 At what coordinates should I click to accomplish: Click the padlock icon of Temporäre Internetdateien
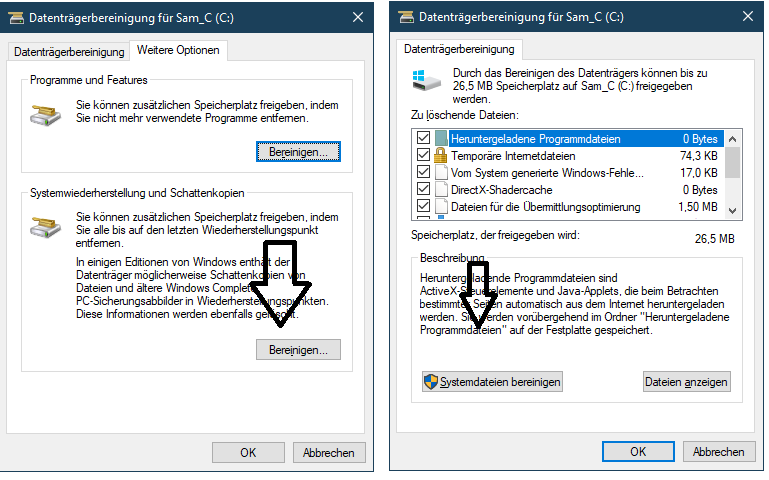pyautogui.click(x=440, y=156)
